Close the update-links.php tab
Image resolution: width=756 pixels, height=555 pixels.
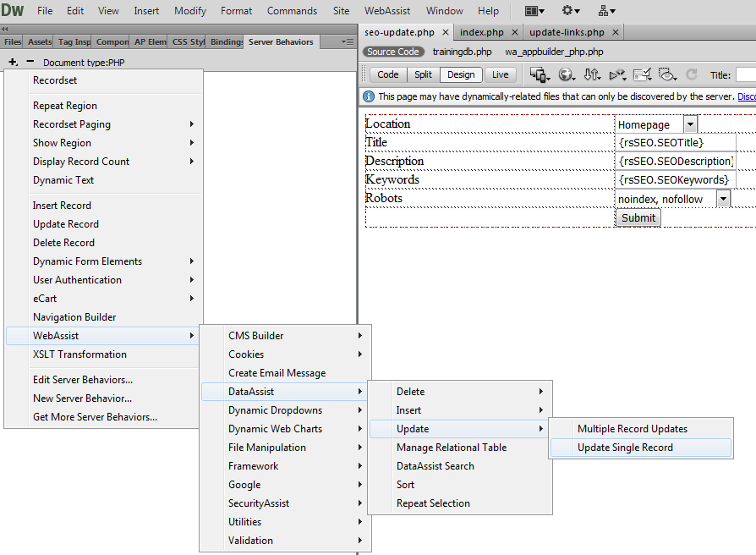click(616, 32)
